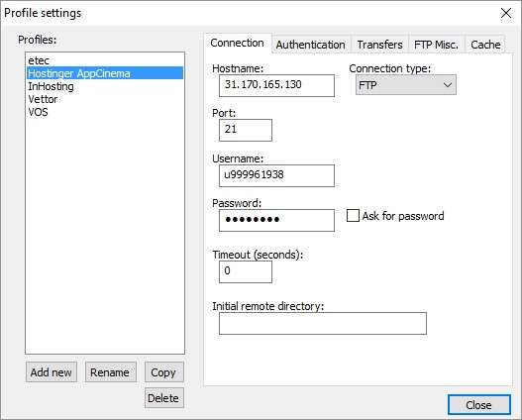Switch to the Authentication tab
522x420 pixels.
coord(310,45)
